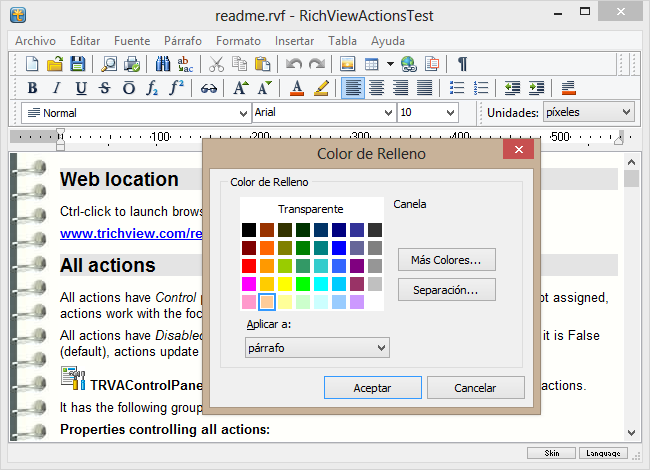Click the Save document icon
Image resolution: width=650 pixels, height=470 pixels.
(75, 64)
